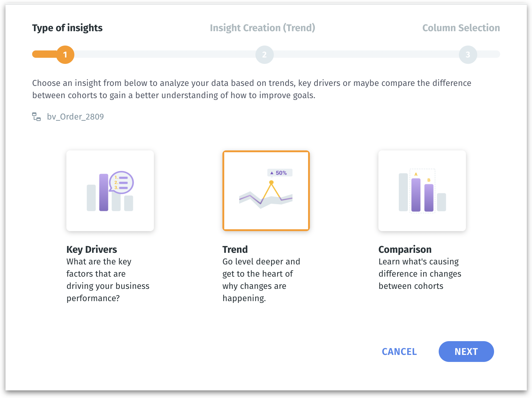Click the Key Drivers description text
The width and height of the screenshot is (532, 398).
tap(108, 280)
